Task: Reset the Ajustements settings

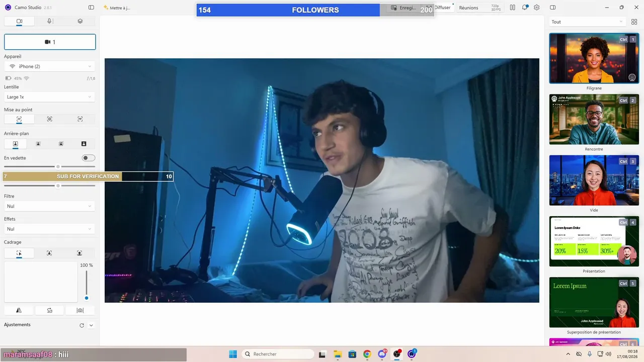Action: coord(82,325)
